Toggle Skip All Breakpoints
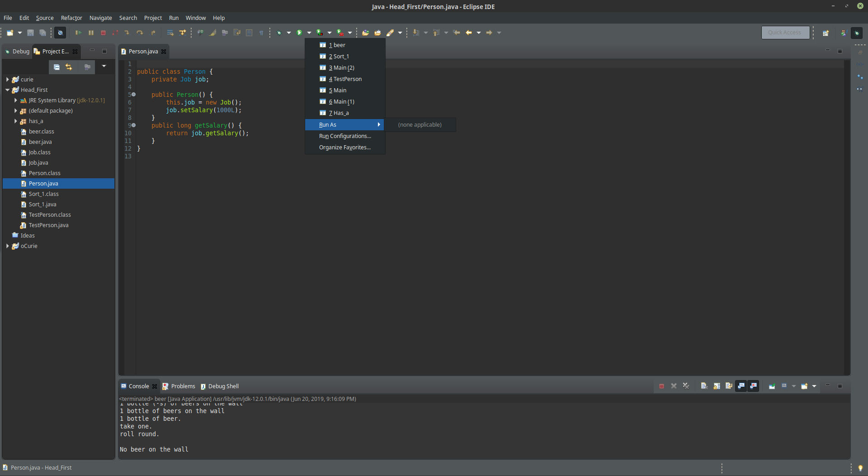The width and height of the screenshot is (868, 476). point(60,33)
